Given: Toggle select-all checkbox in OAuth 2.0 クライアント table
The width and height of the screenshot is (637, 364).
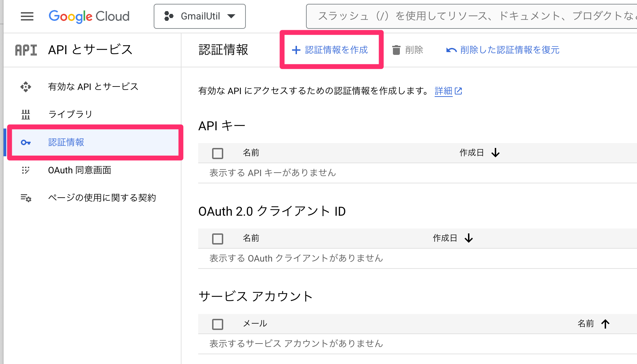Looking at the screenshot, I should coord(218,239).
